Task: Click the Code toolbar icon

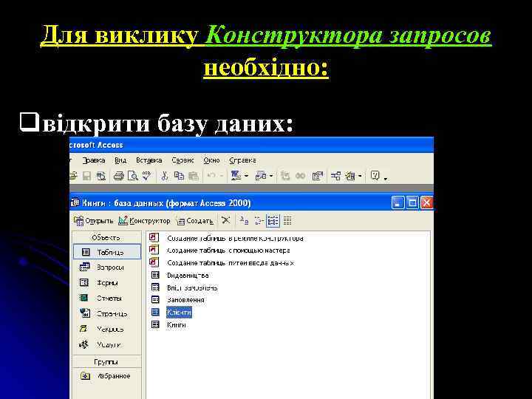Action: [x=285, y=176]
